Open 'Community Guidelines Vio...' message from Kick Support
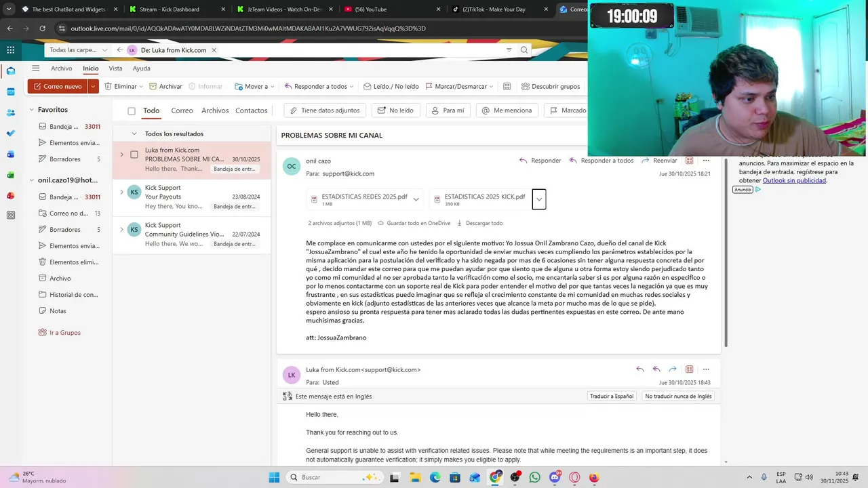 [x=192, y=235]
